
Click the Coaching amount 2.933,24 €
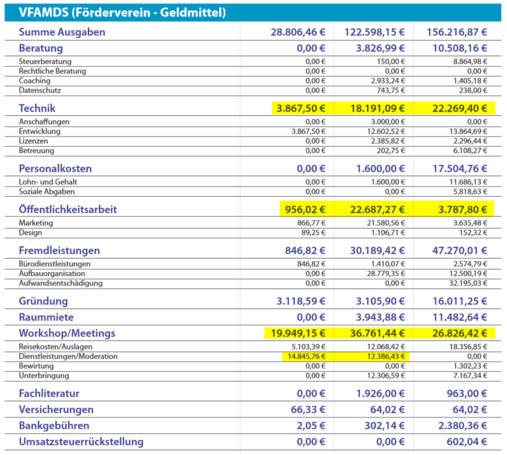[388, 81]
